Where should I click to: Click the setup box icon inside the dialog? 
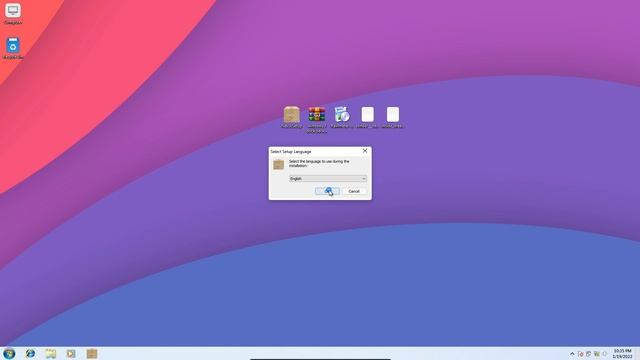(x=279, y=164)
